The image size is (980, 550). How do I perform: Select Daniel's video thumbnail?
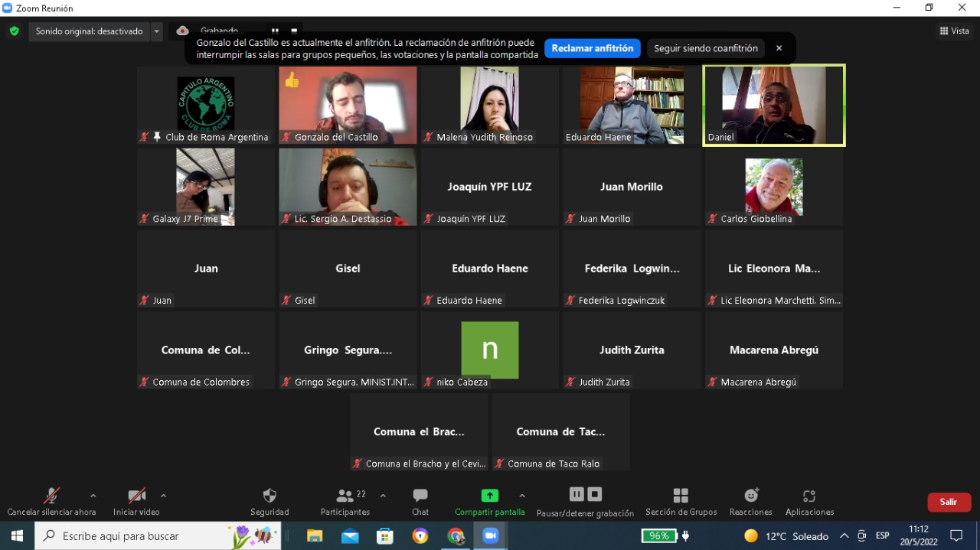[x=773, y=105]
